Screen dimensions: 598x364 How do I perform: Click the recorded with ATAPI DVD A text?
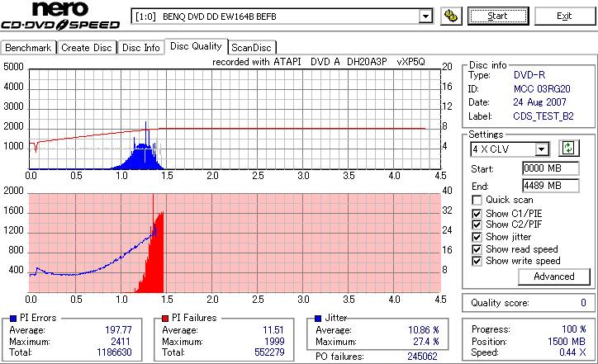point(319,62)
